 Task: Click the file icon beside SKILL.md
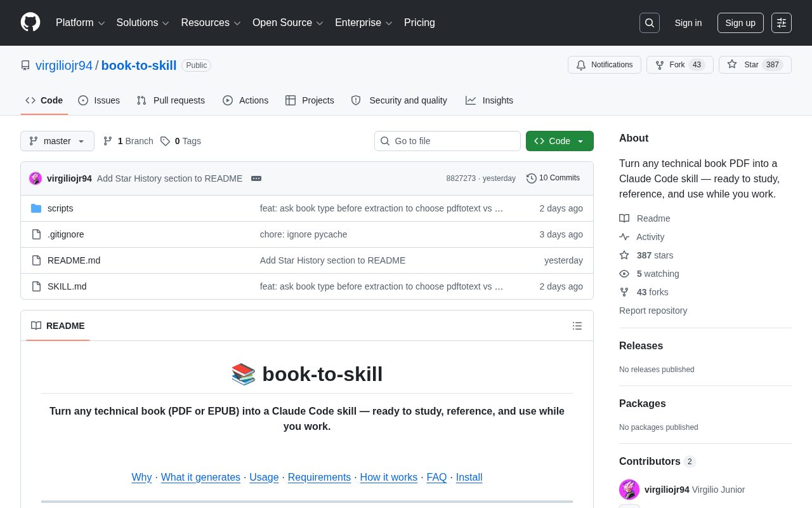[36, 286]
